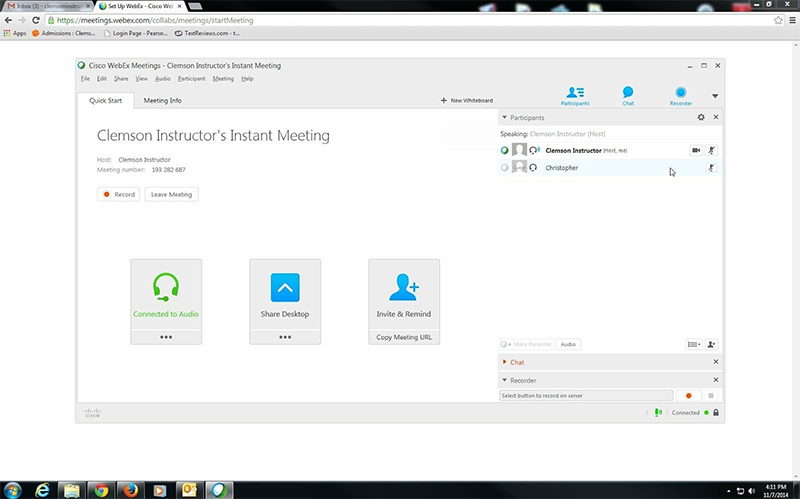Click the green microphone status icon

coord(658,412)
